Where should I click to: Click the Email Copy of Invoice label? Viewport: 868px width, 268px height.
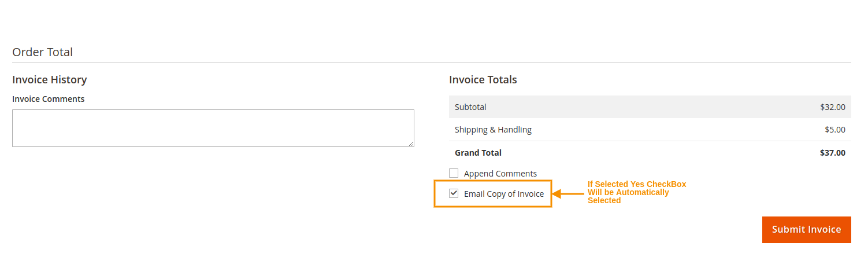(x=503, y=194)
